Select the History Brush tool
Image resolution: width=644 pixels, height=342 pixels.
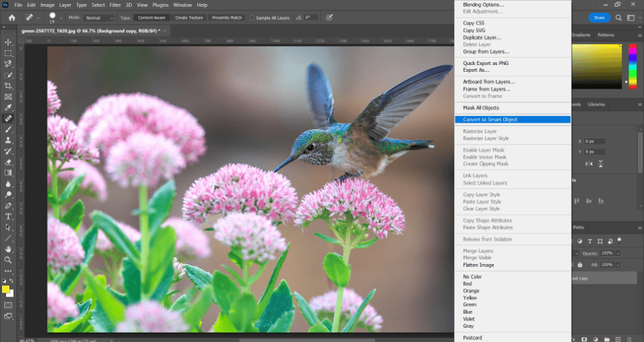tap(8, 151)
